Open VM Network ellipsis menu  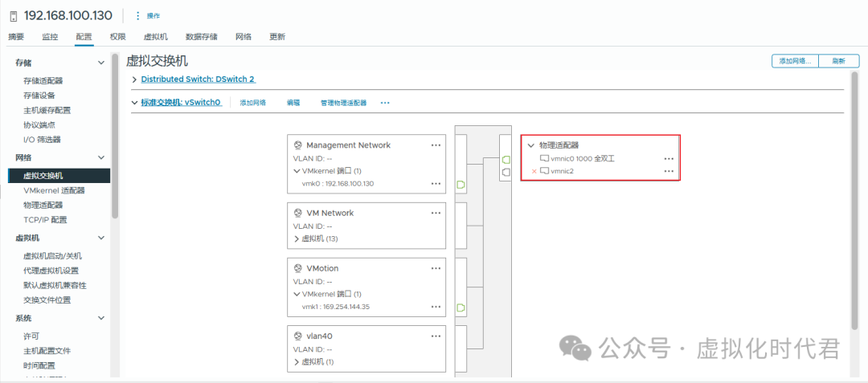436,213
